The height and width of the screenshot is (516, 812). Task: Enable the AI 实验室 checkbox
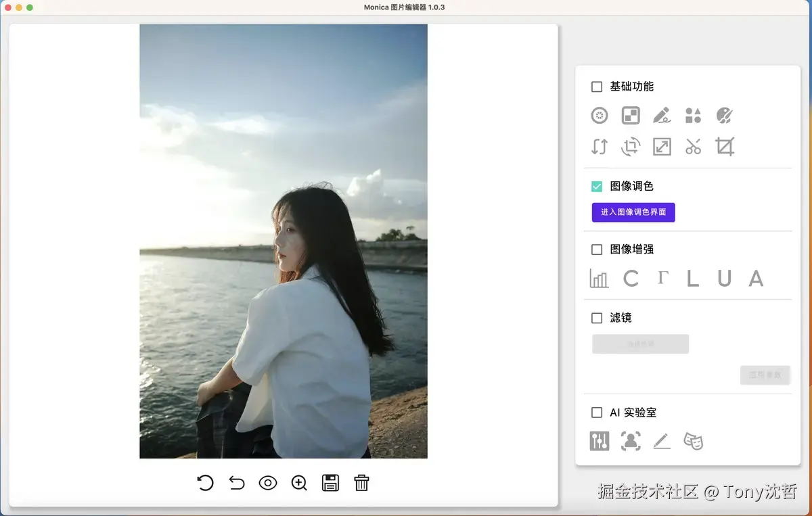[596, 412]
